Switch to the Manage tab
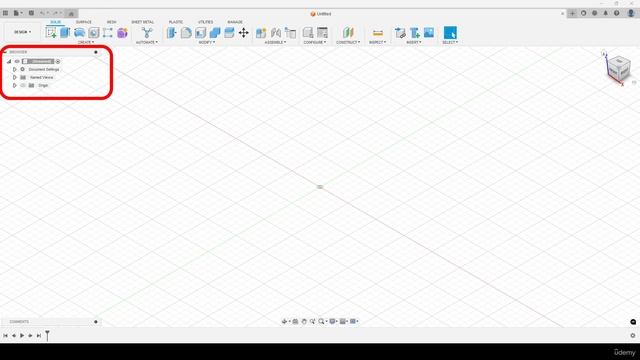The height and width of the screenshot is (360, 640). 235,22
